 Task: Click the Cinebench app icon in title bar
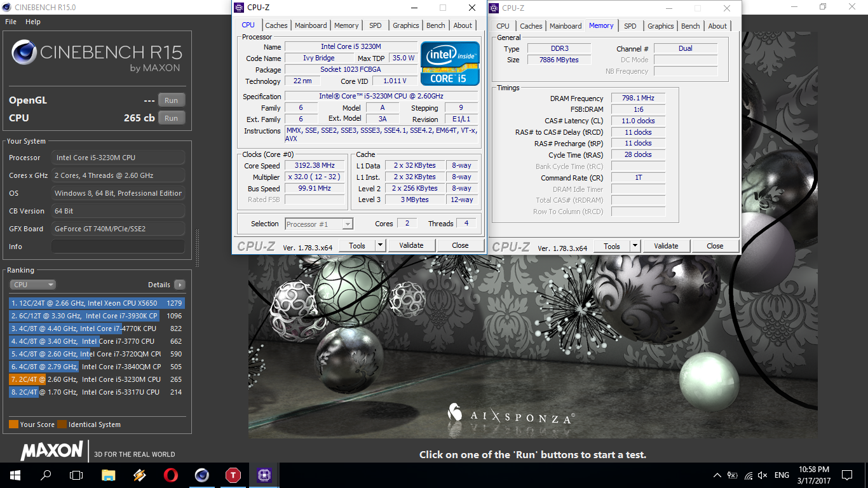tap(7, 7)
